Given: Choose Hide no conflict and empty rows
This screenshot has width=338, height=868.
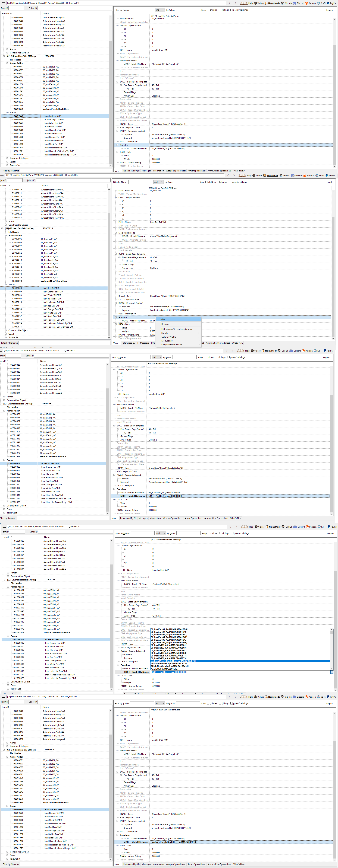Looking at the screenshot, I should click(x=178, y=329).
